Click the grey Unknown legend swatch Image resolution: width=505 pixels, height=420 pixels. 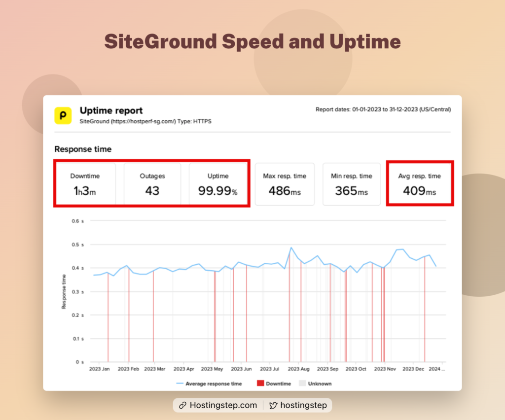[x=302, y=383]
